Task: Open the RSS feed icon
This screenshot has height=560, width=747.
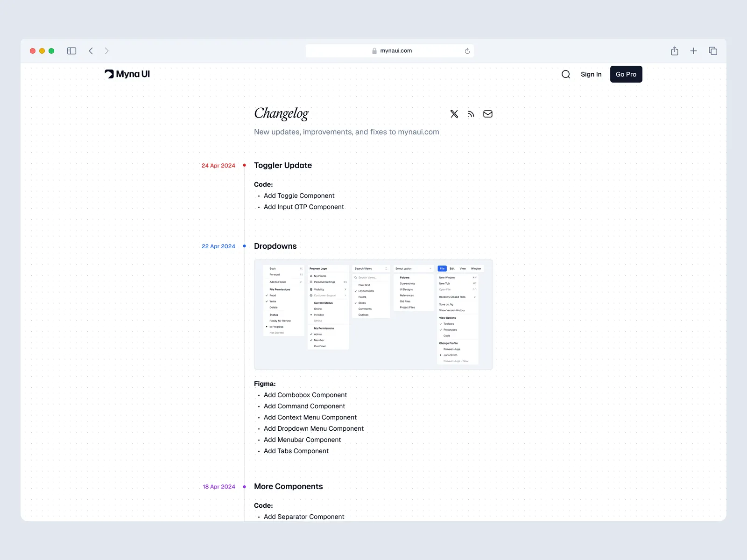Action: click(x=471, y=114)
